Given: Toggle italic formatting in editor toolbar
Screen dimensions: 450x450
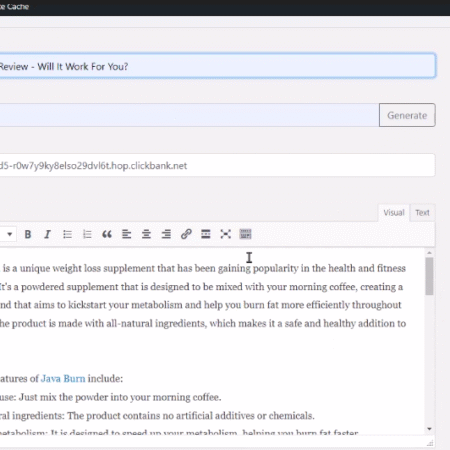Looking at the screenshot, I should click(x=47, y=234).
